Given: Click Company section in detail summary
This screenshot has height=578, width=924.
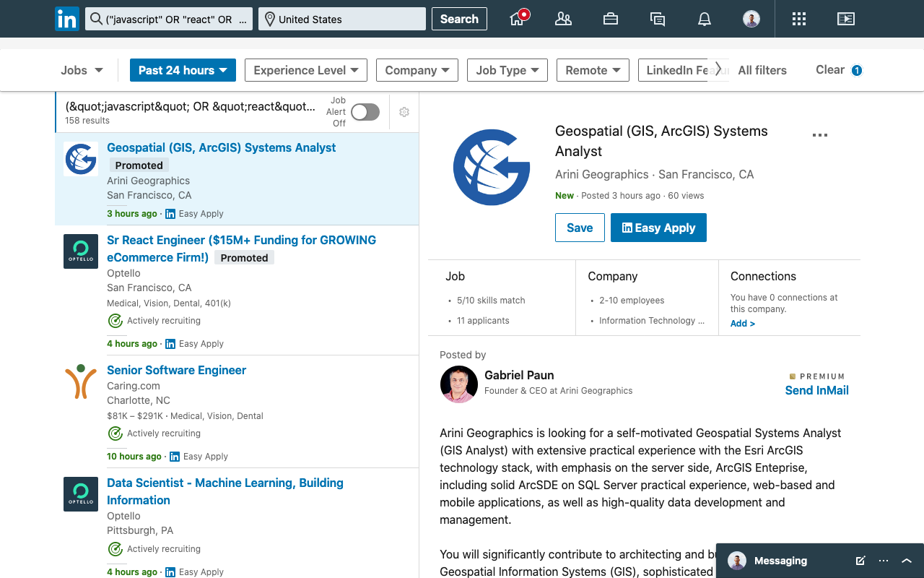Looking at the screenshot, I should (x=647, y=298).
